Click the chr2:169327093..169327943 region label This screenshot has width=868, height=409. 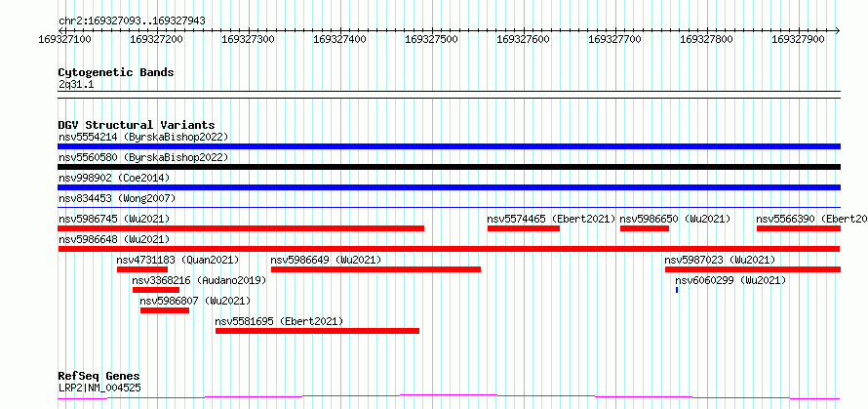(132, 20)
